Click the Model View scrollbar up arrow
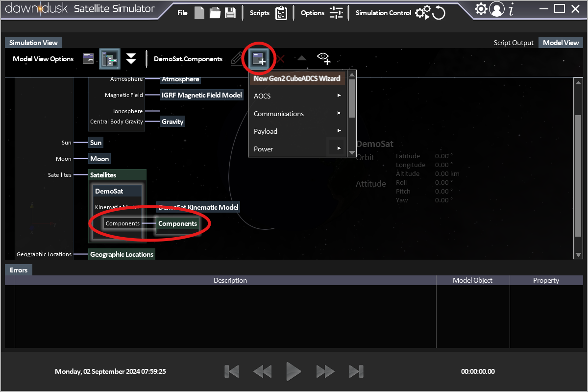Screen dimensions: 588x392 point(578,82)
